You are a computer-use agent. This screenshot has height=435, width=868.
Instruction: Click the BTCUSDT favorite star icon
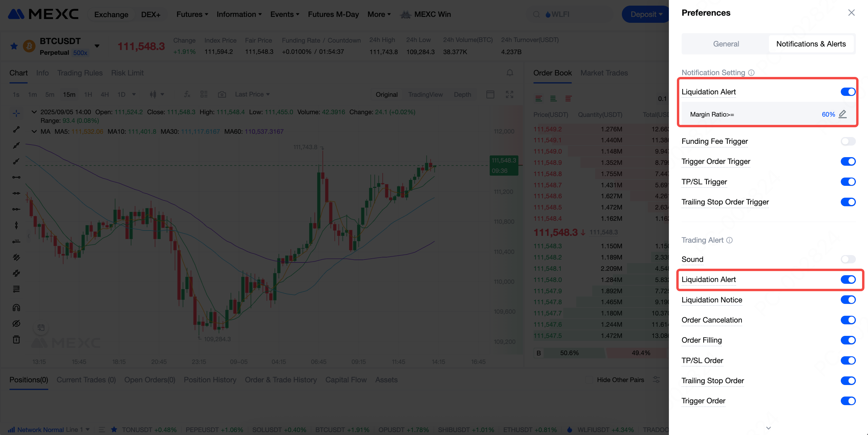click(14, 46)
